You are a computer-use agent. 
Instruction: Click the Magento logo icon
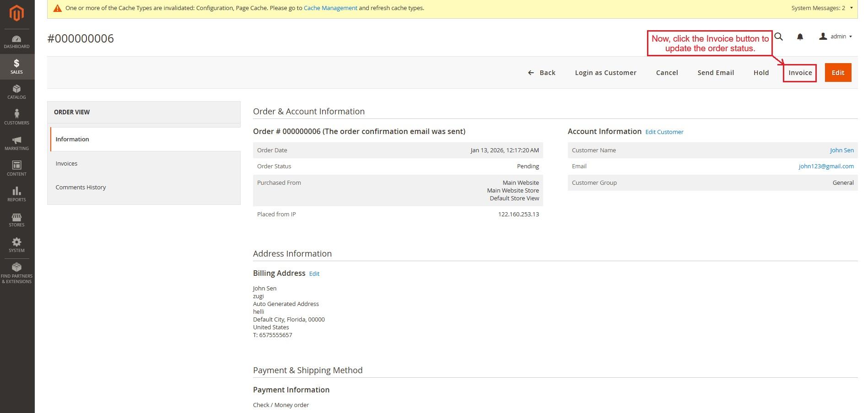16,13
